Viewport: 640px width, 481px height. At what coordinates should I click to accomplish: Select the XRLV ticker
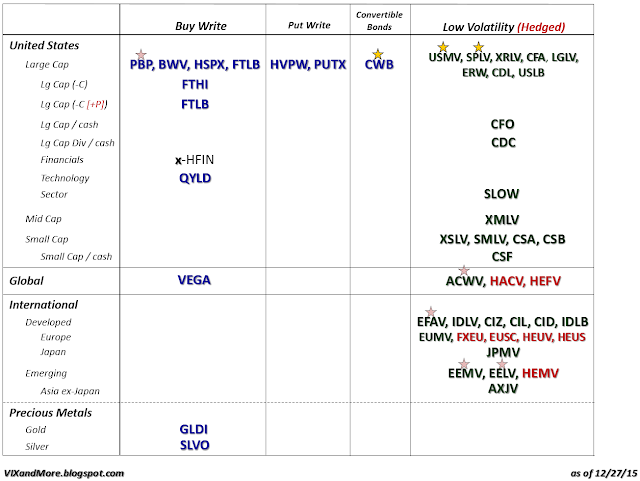point(508,58)
